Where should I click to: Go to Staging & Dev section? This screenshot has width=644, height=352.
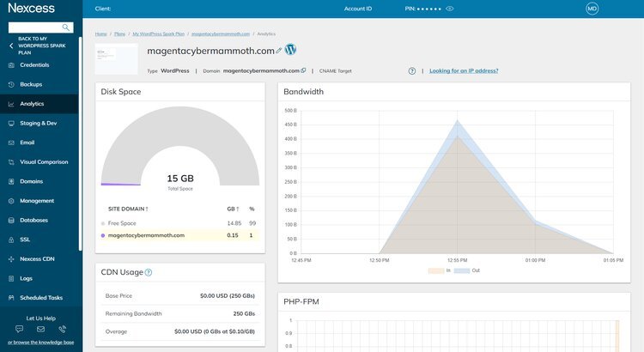coord(38,124)
